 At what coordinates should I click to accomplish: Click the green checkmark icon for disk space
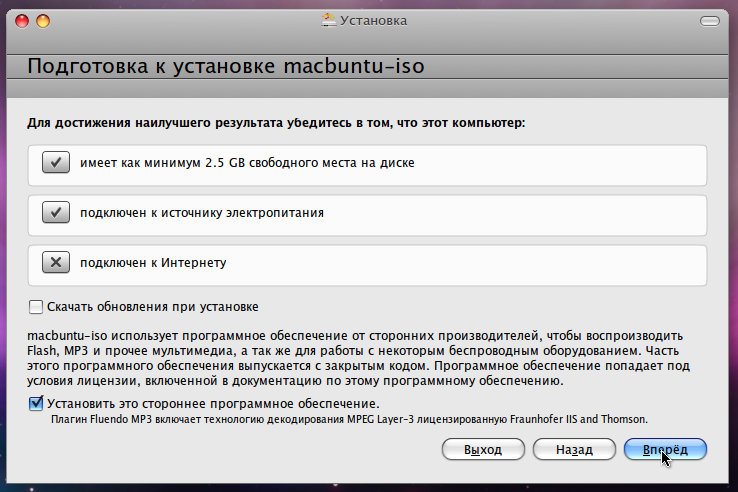(x=55, y=162)
